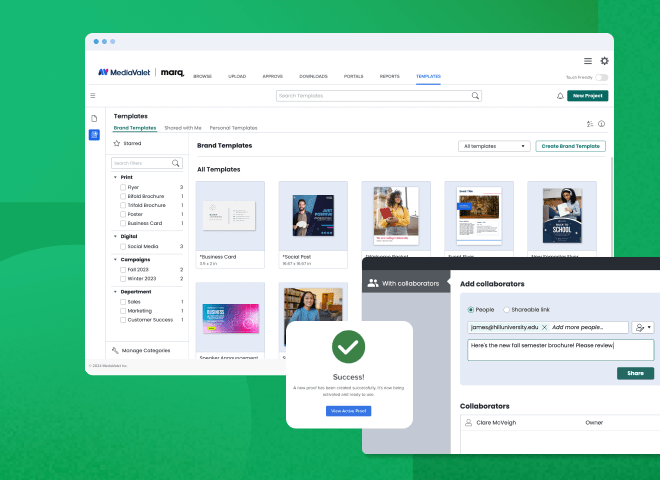Open the sort list icon above templates
The height and width of the screenshot is (480, 660).
[590, 124]
